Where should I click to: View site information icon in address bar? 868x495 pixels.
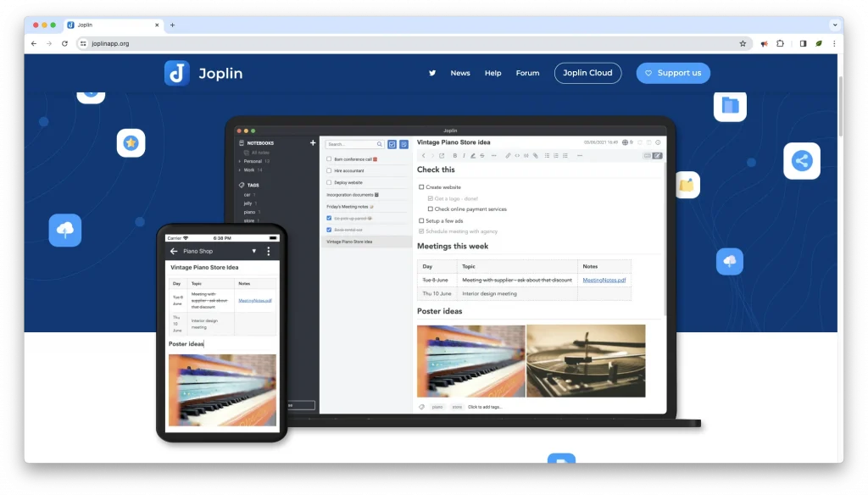click(83, 43)
